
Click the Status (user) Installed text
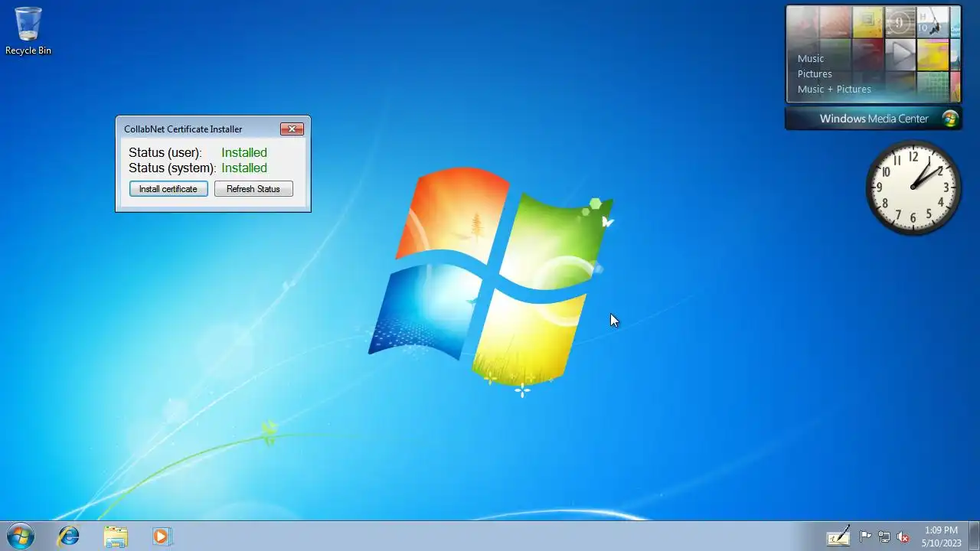pos(244,152)
